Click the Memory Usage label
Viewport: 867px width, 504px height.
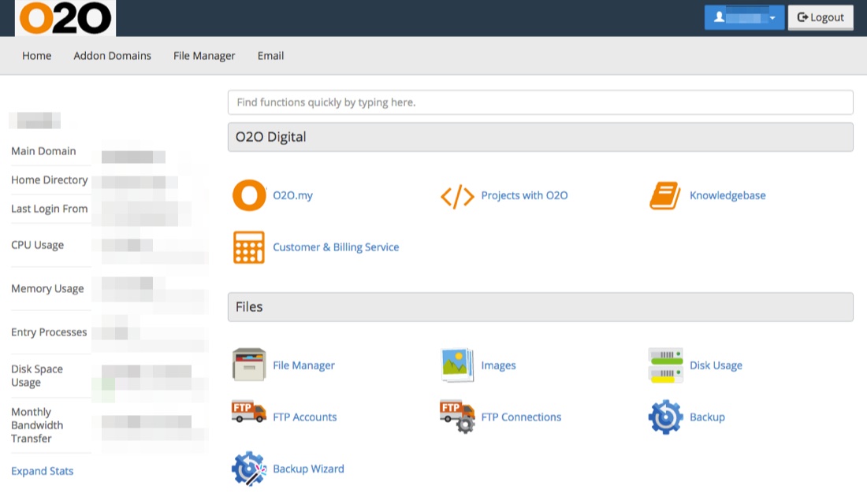(x=47, y=288)
